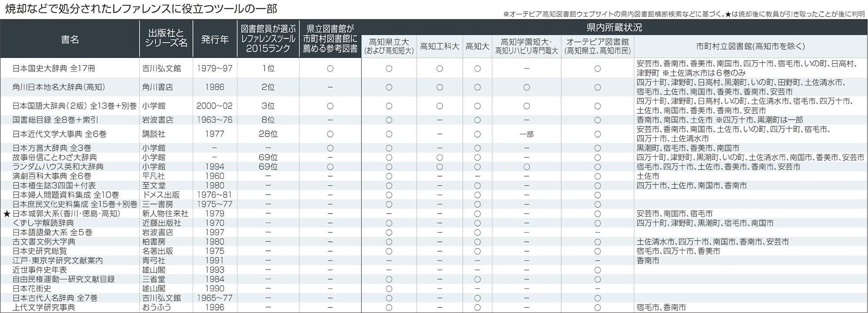
Task: Select the 市町村立図書館 column header
Action: coord(750,46)
